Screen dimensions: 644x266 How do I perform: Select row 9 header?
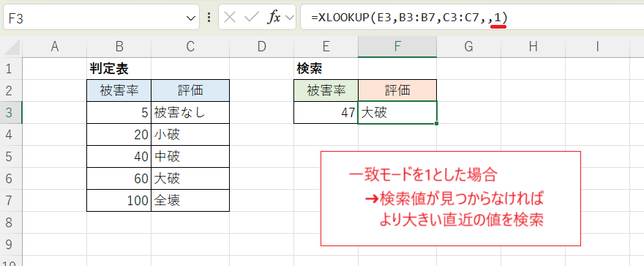(11, 245)
